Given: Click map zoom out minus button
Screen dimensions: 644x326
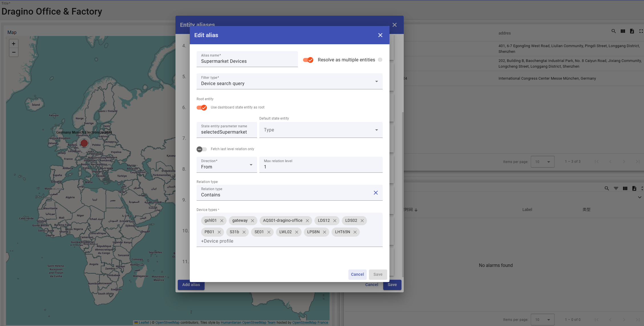Looking at the screenshot, I should pos(13,53).
